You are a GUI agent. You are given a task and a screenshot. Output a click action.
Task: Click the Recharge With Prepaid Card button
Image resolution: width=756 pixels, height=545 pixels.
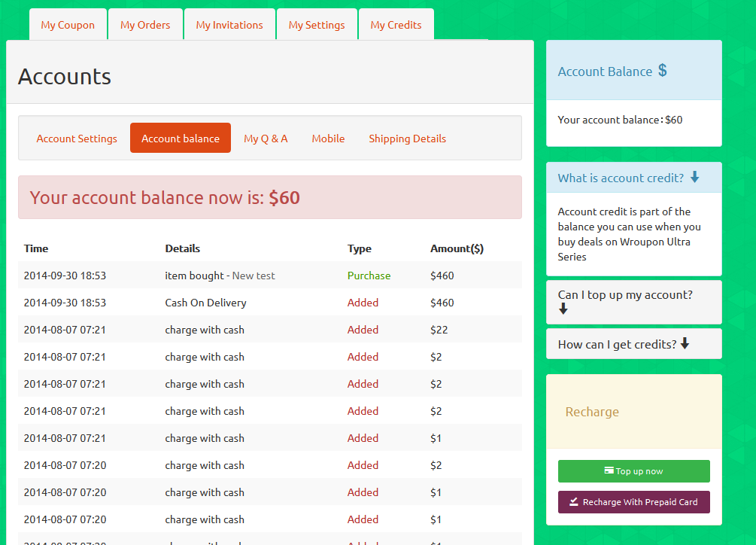point(633,501)
